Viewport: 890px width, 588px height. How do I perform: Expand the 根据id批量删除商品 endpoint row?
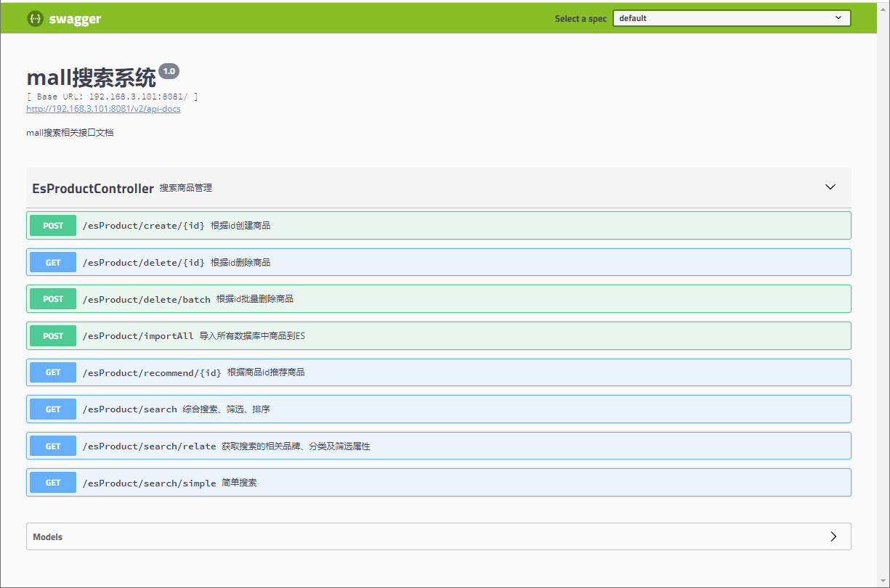(436, 298)
